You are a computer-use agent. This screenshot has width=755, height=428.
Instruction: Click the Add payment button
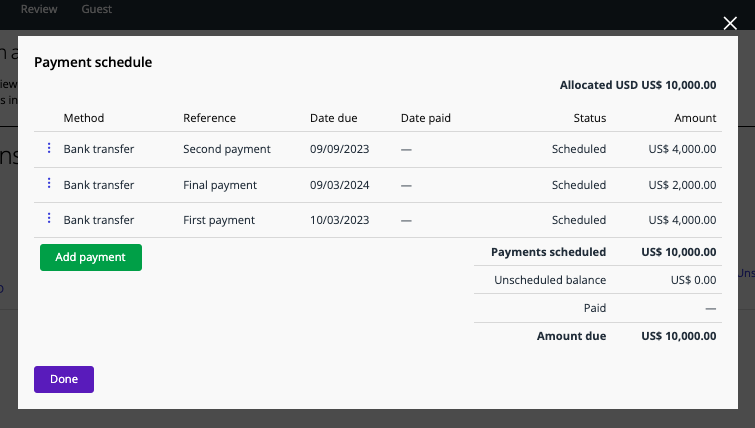click(x=91, y=257)
